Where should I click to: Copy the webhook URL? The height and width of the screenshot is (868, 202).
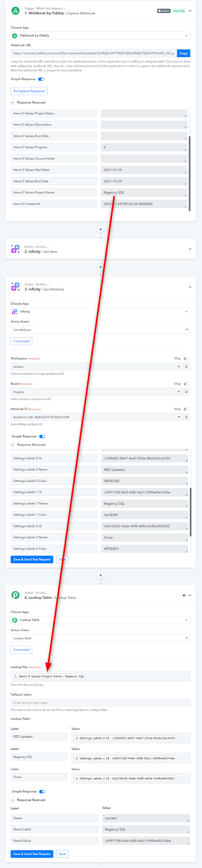coord(183,53)
